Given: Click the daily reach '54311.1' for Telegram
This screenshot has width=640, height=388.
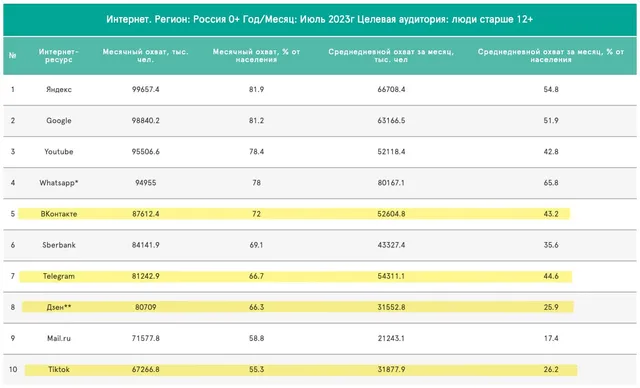Looking at the screenshot, I should point(391,276).
